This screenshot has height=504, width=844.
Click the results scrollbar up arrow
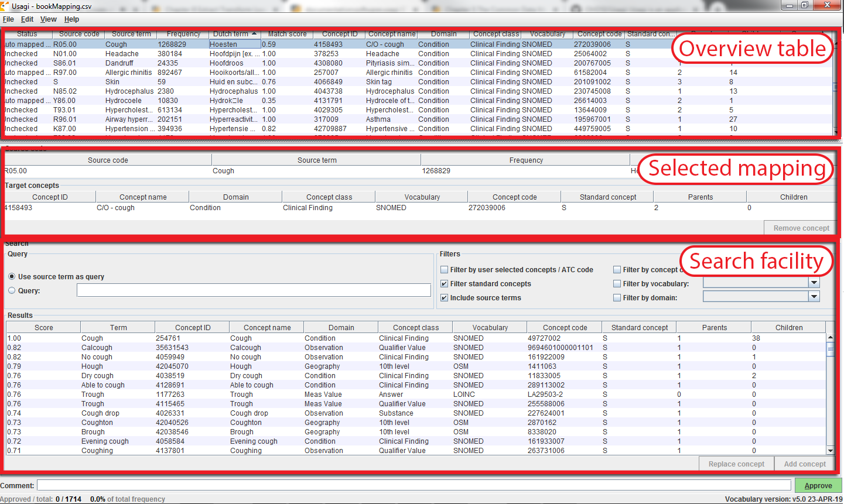pos(830,338)
